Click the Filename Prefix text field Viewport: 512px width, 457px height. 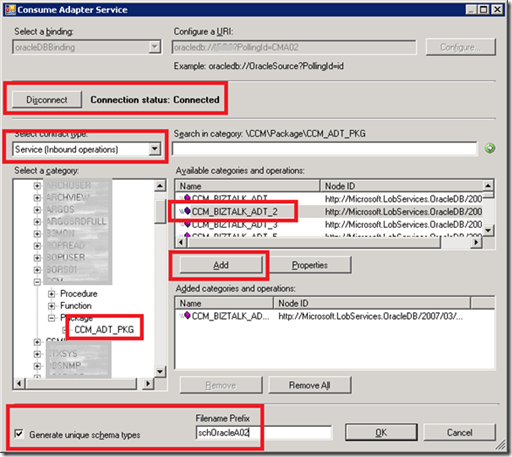(x=264, y=433)
